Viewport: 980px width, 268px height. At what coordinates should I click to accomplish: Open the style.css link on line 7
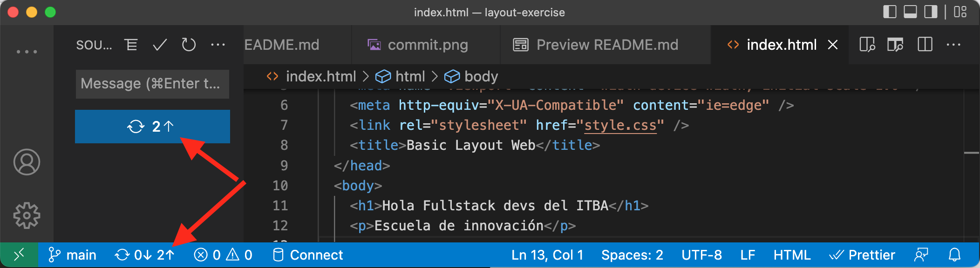pos(620,125)
